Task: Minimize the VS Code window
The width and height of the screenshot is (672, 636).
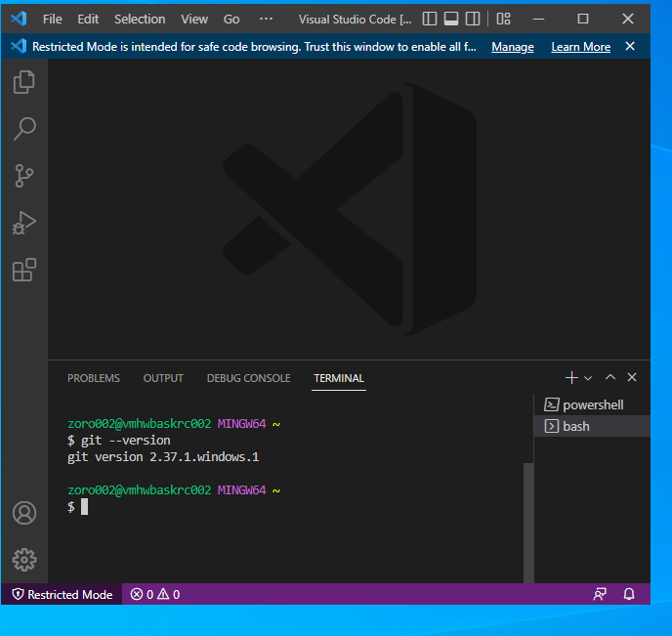Action: 539,19
